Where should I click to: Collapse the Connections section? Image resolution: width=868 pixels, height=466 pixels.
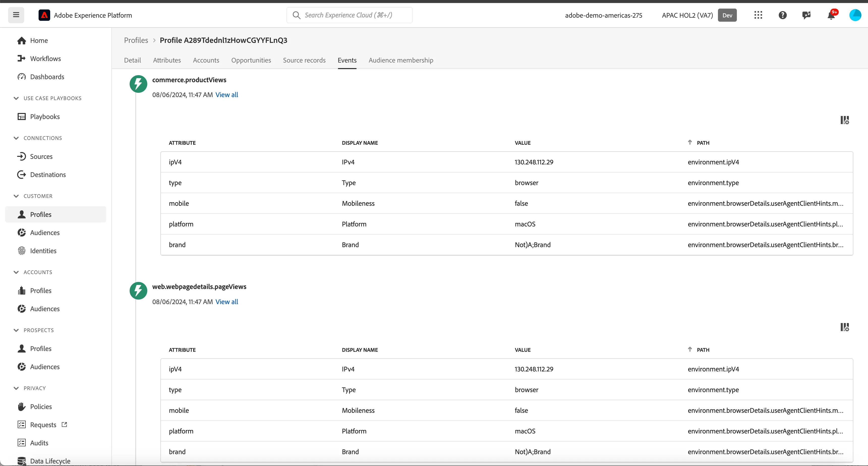16,138
